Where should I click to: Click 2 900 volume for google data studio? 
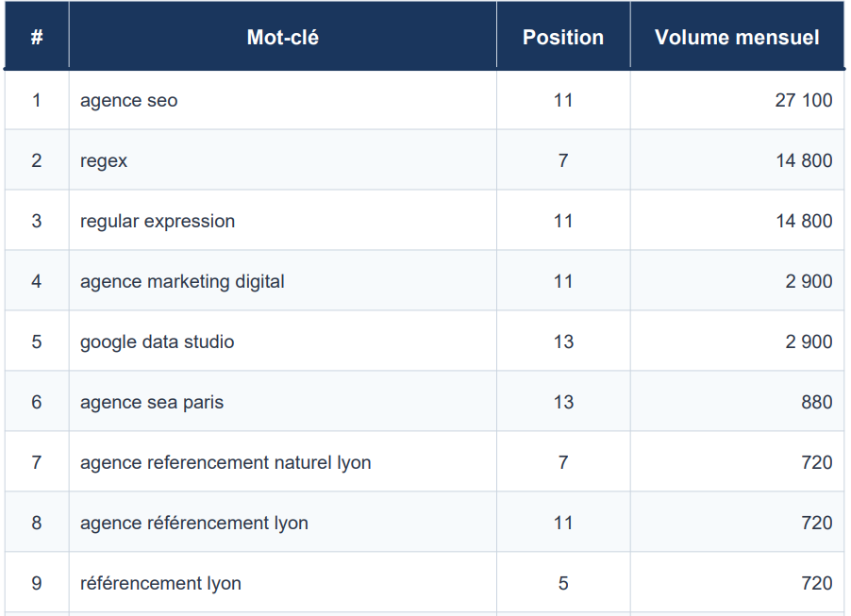(x=809, y=341)
